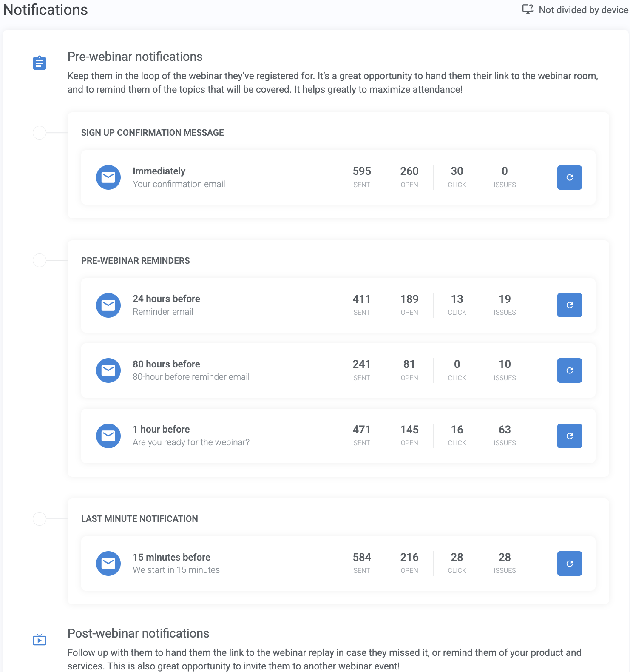Click the TV icon beside Post-webinar notifications
Viewport: 630px width, 672px height.
coord(39,640)
